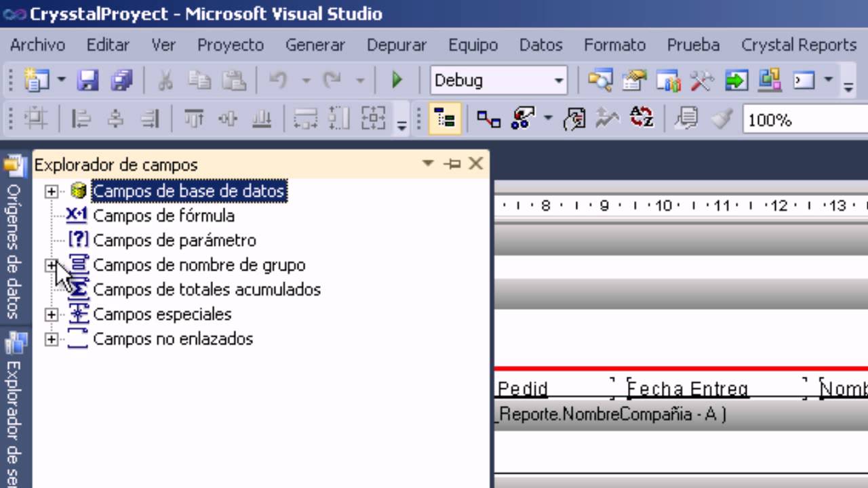This screenshot has width=868, height=488.
Task: Select Campos de parámetro tree item
Action: coord(174,240)
